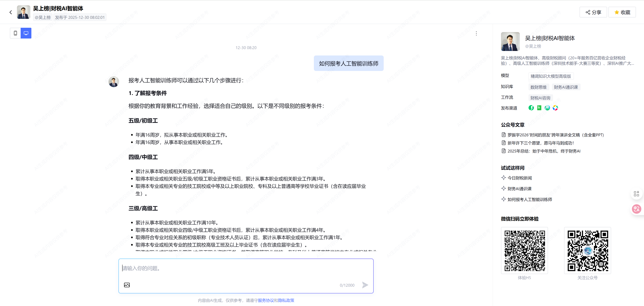Open the three-dot more options menu
Screen dimensions: 644x306
coord(476,34)
